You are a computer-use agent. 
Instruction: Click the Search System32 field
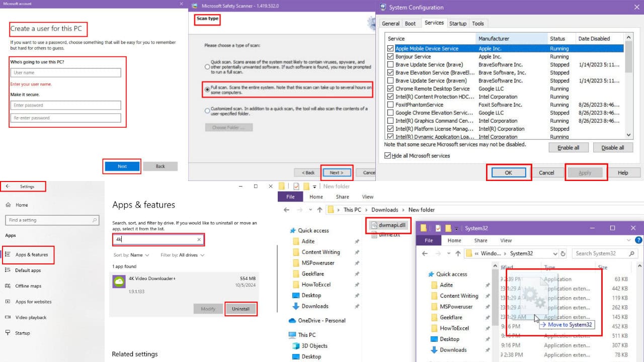point(605,253)
